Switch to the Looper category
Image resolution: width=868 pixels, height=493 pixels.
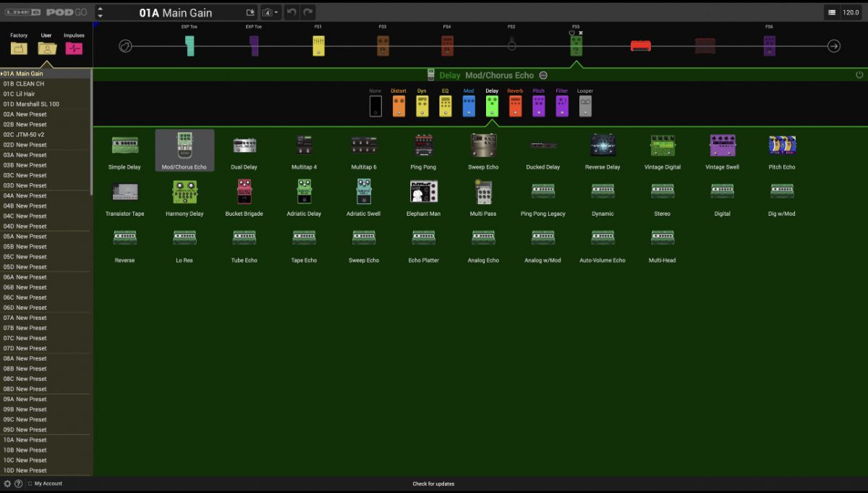coord(585,103)
